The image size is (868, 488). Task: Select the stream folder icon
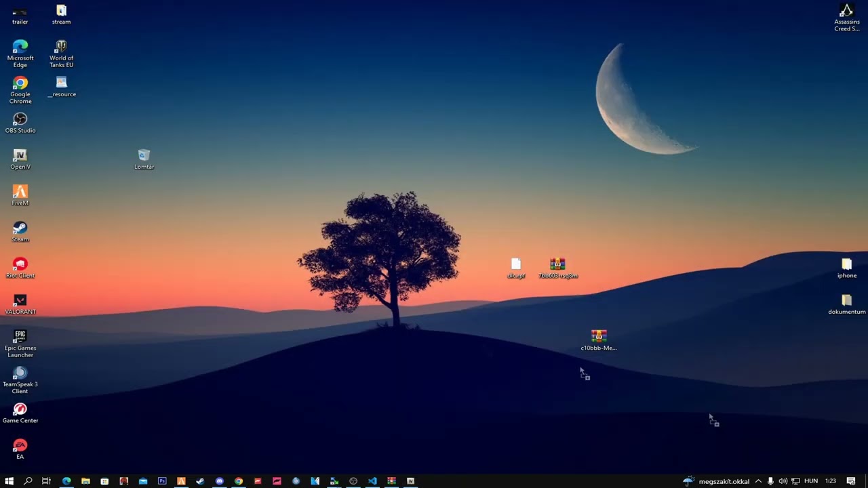[x=61, y=15]
